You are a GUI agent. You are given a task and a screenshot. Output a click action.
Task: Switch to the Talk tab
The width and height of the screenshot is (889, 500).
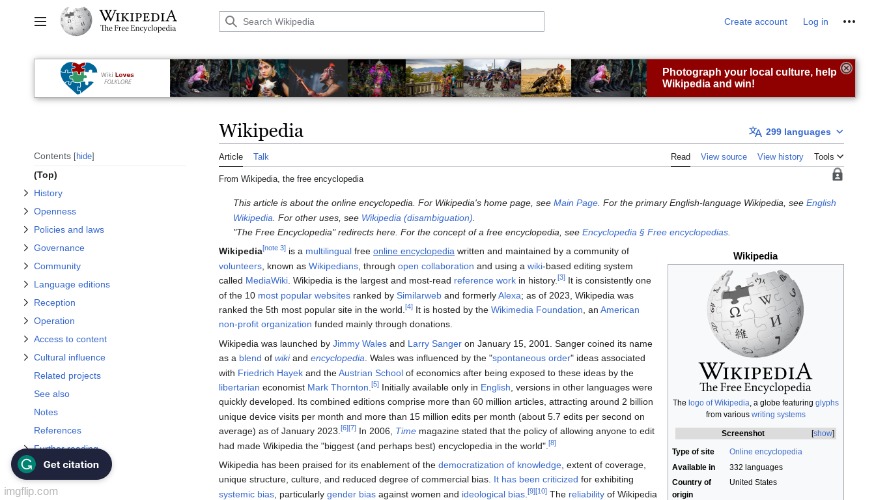point(260,157)
